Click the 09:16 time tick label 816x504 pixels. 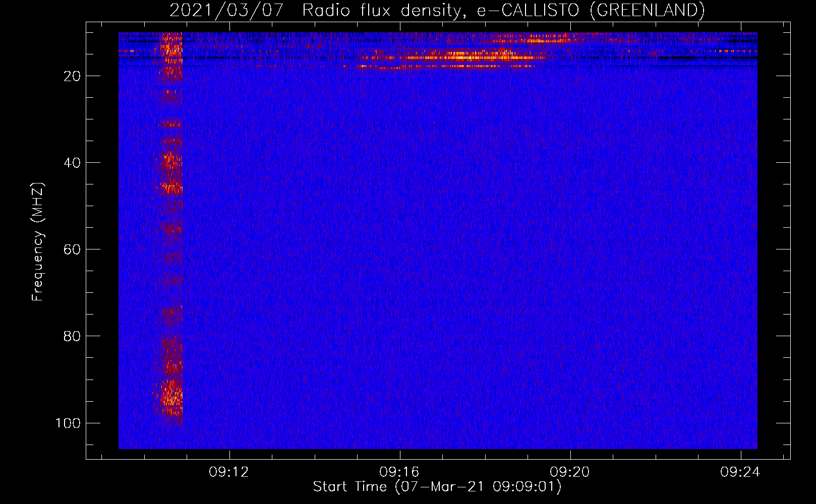click(400, 472)
